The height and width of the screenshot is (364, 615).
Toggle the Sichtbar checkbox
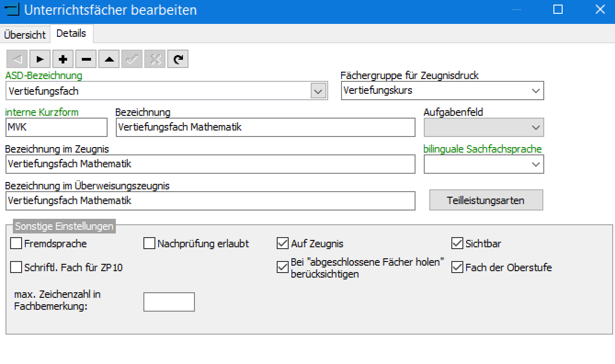457,243
